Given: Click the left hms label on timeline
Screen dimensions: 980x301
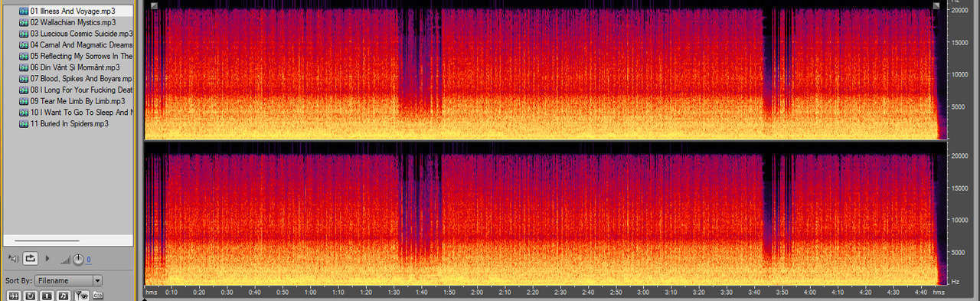Looking at the screenshot, I should 151,293.
